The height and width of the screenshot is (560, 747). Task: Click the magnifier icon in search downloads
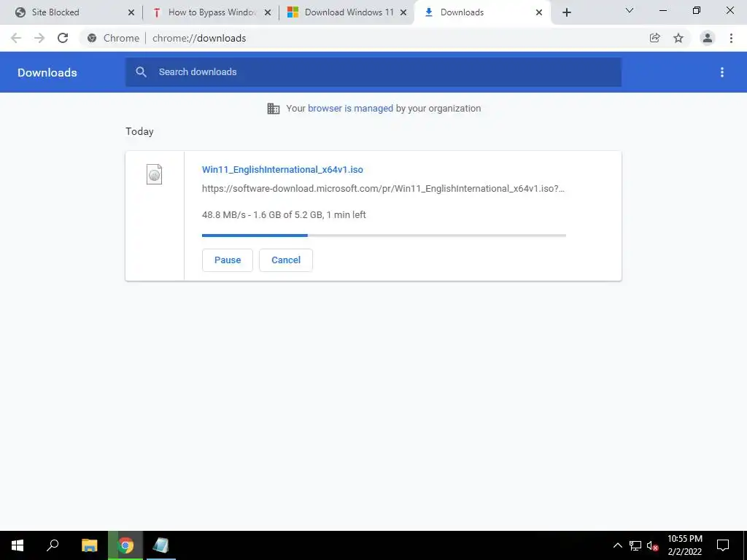[141, 72]
